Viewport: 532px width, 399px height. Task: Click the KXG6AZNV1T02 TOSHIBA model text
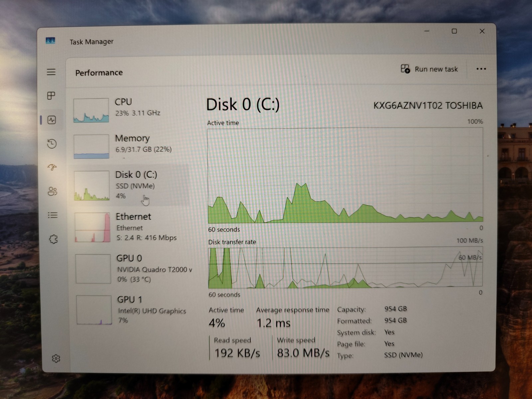(x=428, y=105)
